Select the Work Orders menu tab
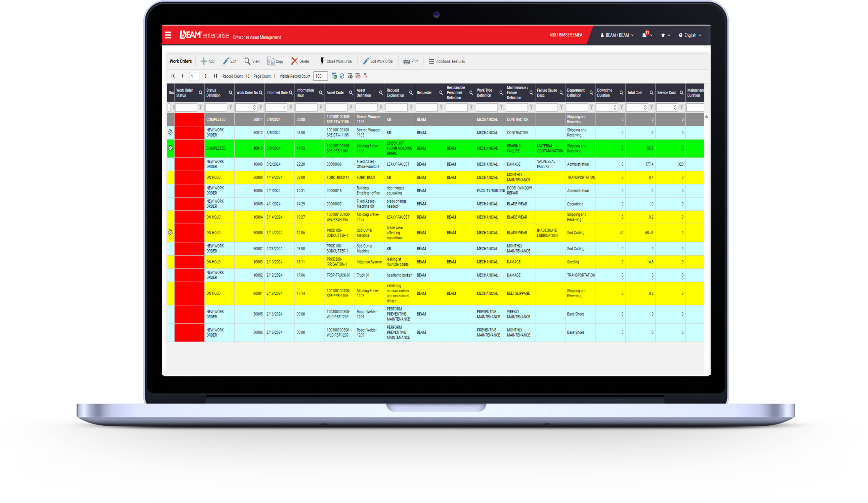 point(180,61)
